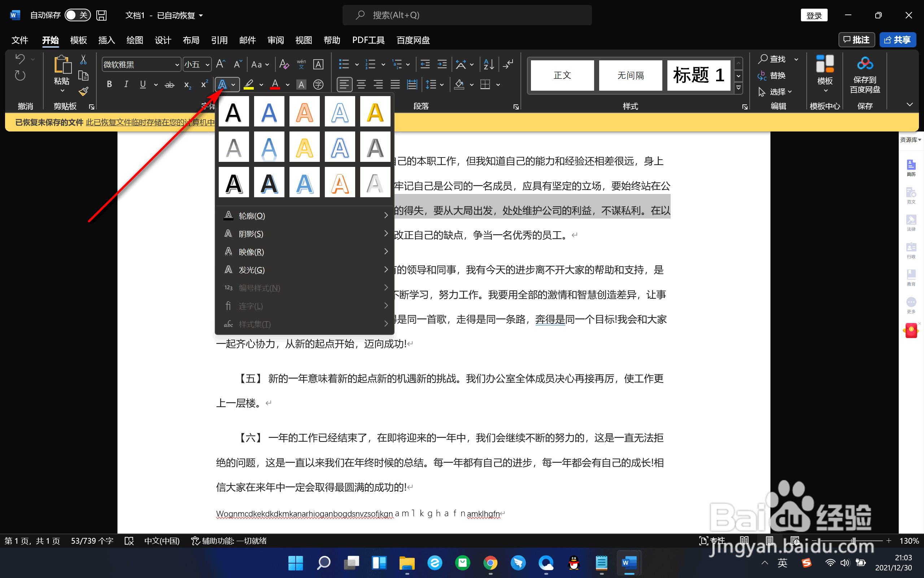
Task: Expand the font color dropdown arrow
Action: (288, 85)
